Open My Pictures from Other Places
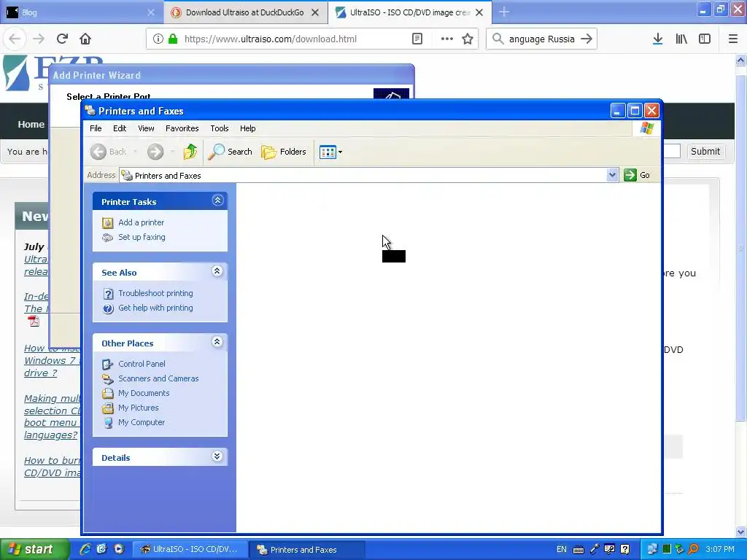The height and width of the screenshot is (560, 747). coord(138,408)
